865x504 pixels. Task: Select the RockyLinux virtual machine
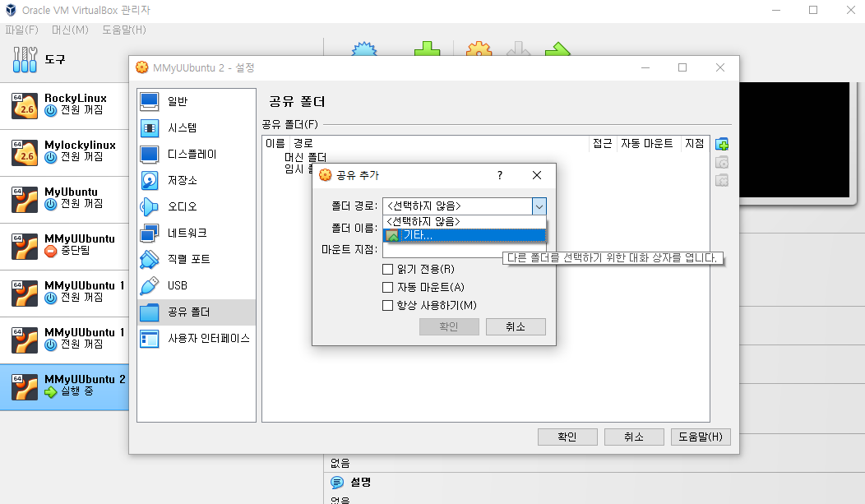64,106
